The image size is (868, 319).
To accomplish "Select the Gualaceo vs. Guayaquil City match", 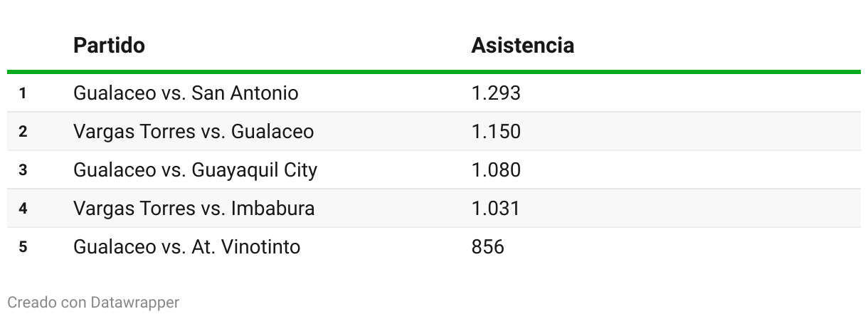I will [x=195, y=170].
